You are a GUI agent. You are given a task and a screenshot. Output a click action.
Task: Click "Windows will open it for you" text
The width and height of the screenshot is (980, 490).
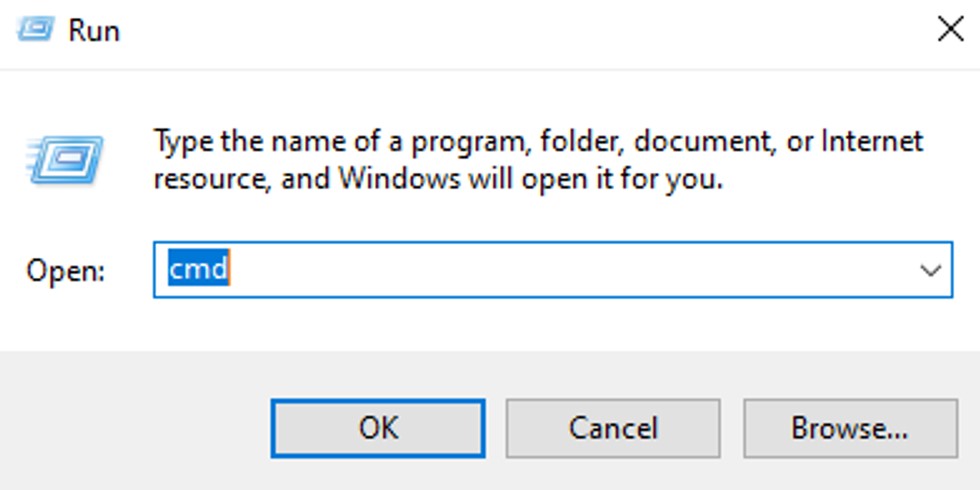[x=530, y=180]
